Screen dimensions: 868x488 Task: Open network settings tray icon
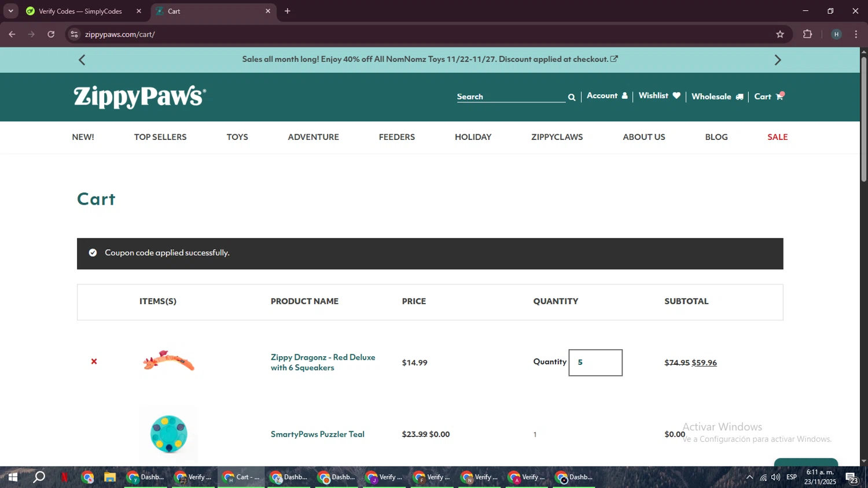763,477
